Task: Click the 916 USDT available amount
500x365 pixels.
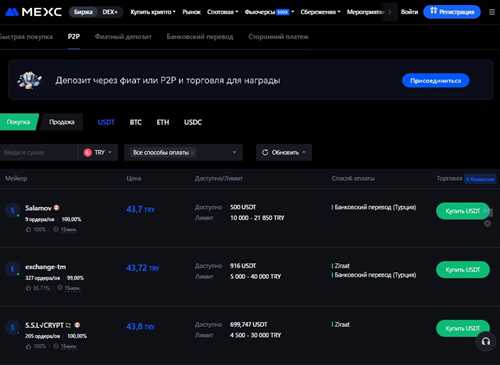Action: point(243,266)
